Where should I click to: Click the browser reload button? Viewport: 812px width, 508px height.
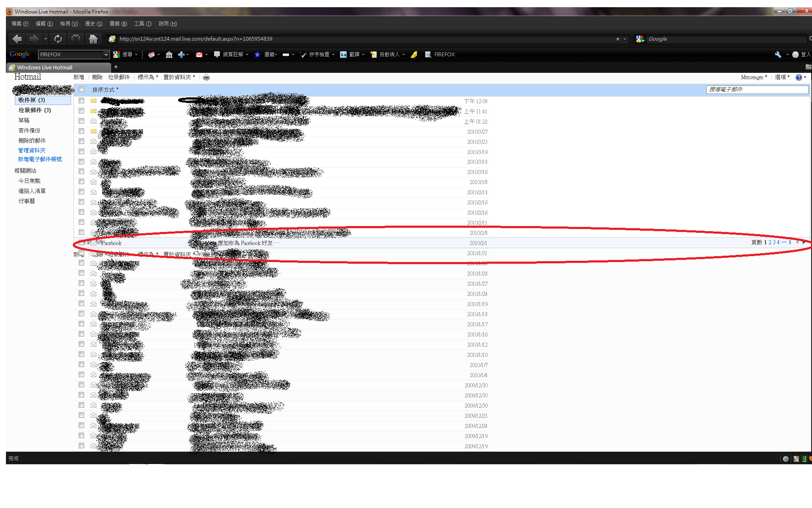click(58, 39)
